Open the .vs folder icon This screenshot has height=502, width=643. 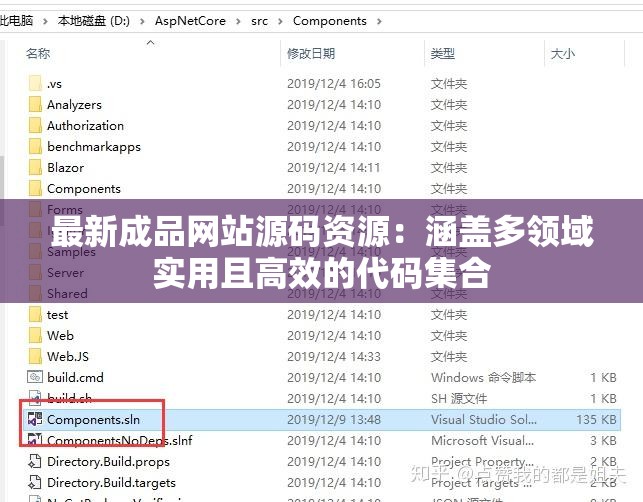point(35,83)
